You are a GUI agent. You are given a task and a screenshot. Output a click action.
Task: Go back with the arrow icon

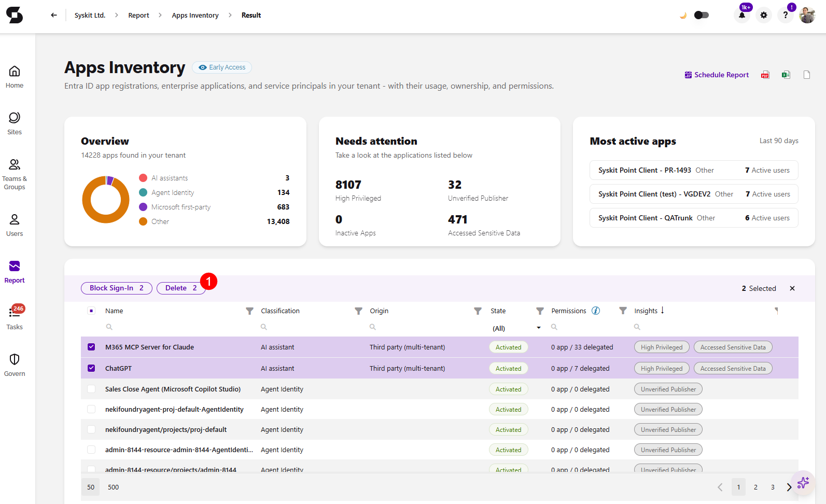[54, 15]
